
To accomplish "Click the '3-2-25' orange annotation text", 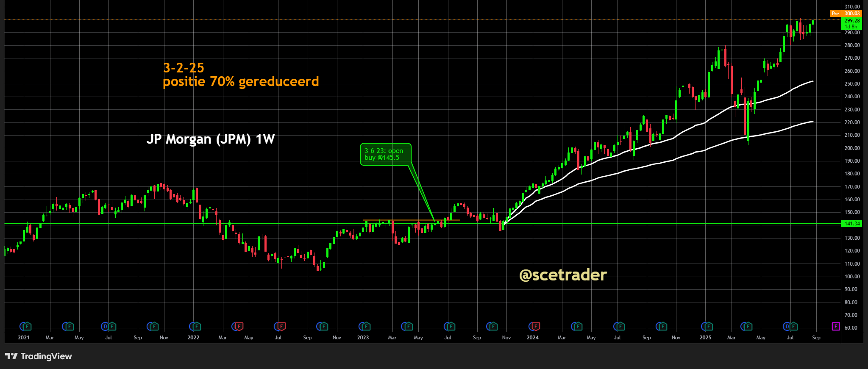I will [184, 68].
